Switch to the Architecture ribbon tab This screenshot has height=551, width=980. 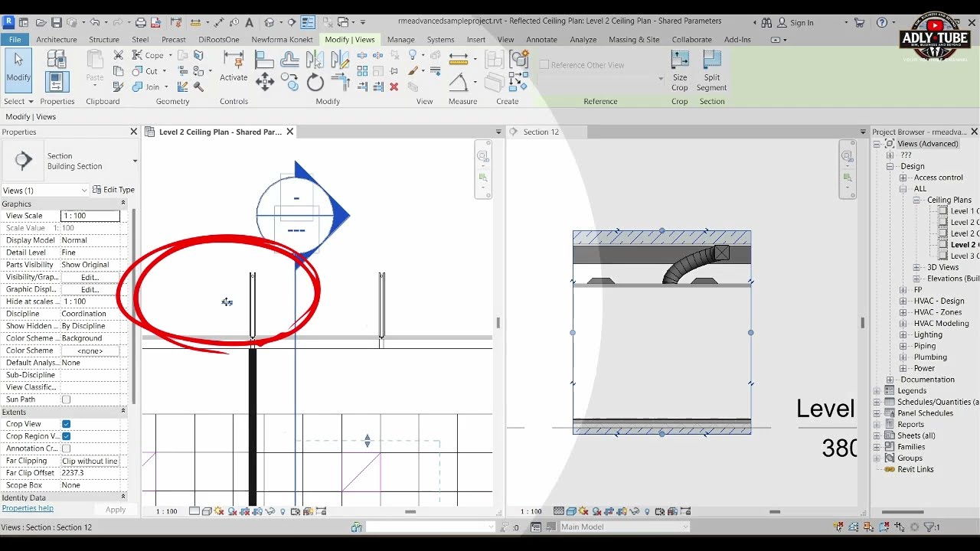[x=57, y=39]
